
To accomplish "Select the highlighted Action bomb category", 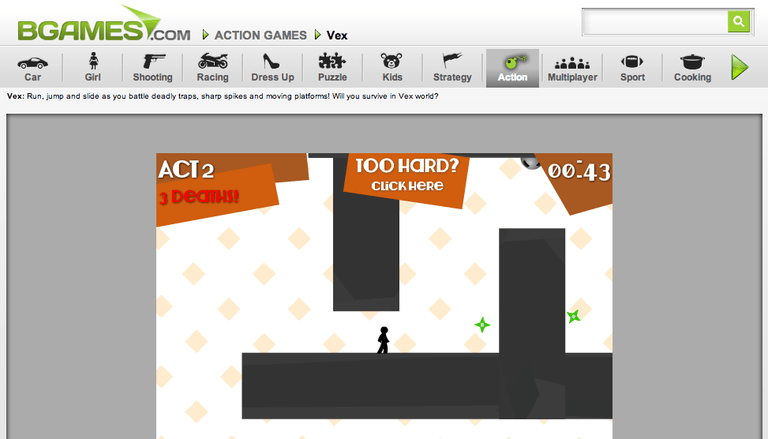I will 512,68.
